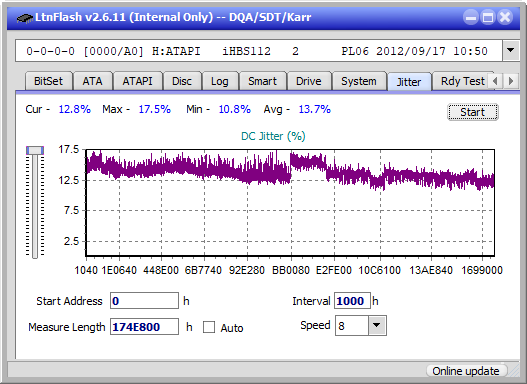Enable the Auto checkbox
The width and height of the screenshot is (527, 384).
(x=209, y=327)
